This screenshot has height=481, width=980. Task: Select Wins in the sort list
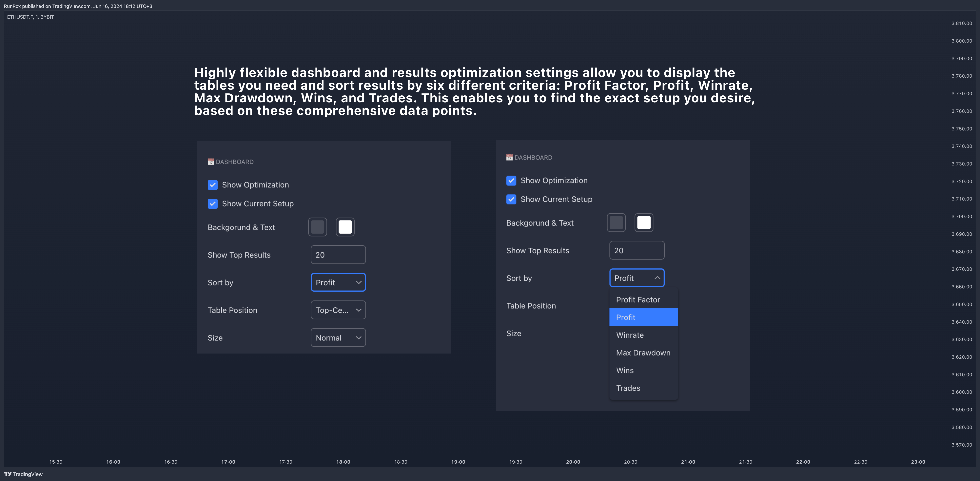point(625,370)
